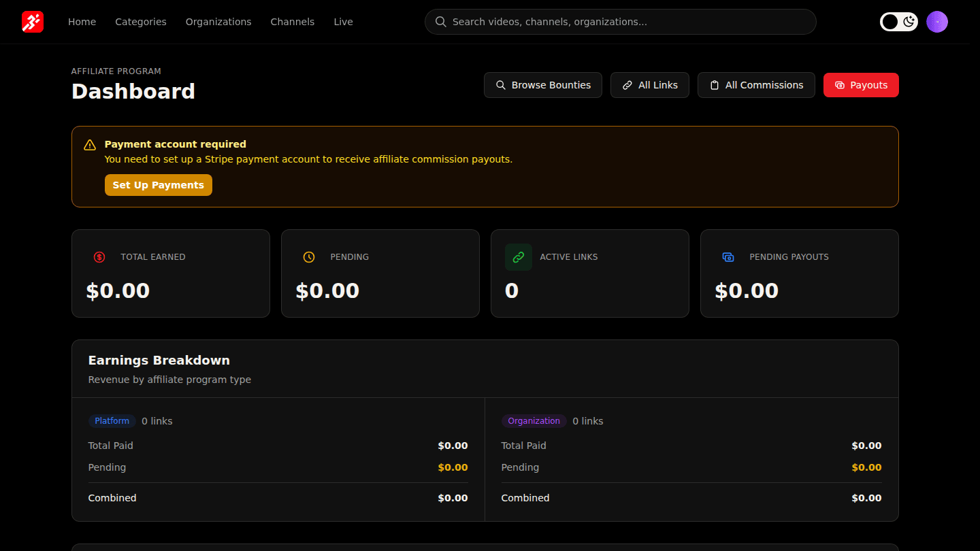Go to Organizations in the navigation

click(x=218, y=22)
